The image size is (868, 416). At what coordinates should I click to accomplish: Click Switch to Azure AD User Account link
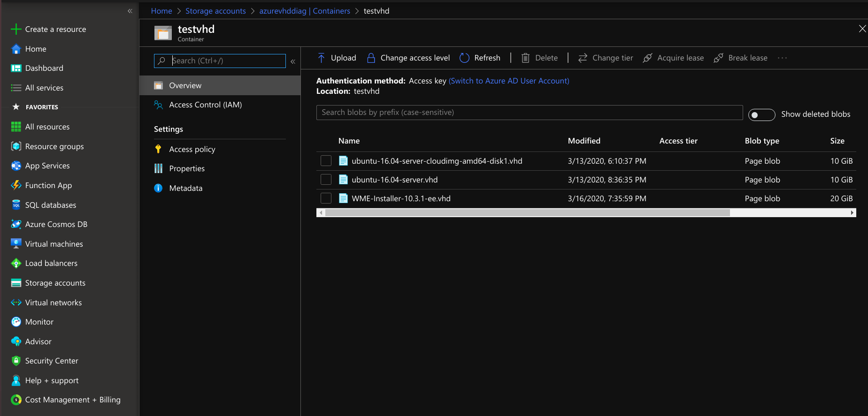tap(509, 81)
